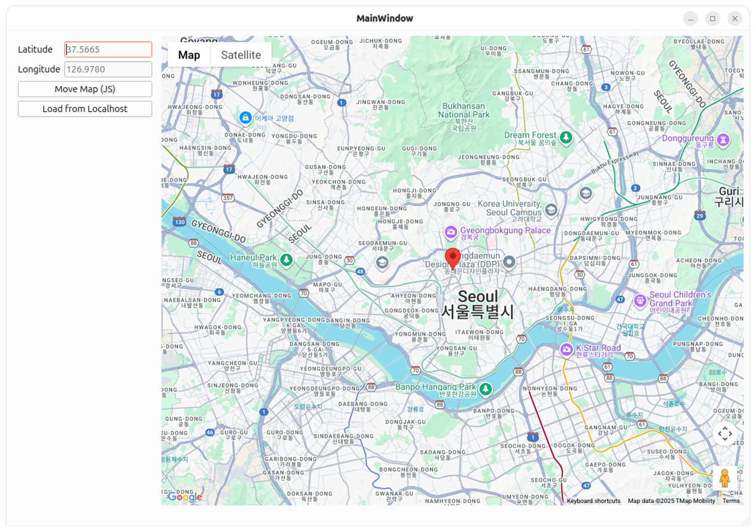Viewport: 756px width, 532px height.
Task: Open the map camera pan control
Action: click(725, 434)
